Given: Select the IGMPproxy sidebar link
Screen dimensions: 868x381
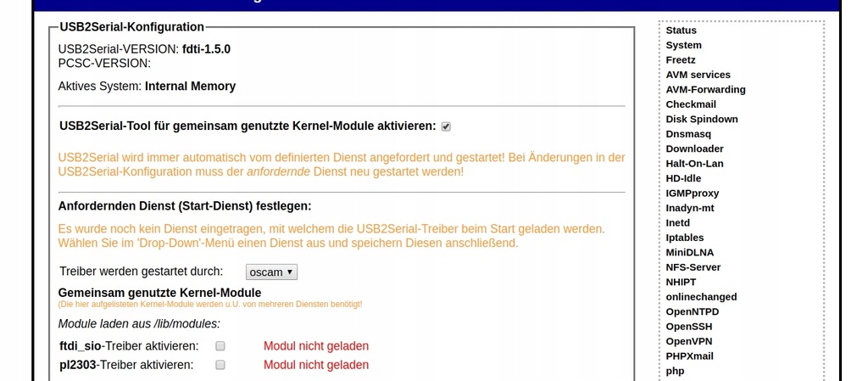Looking at the screenshot, I should coord(693,193).
